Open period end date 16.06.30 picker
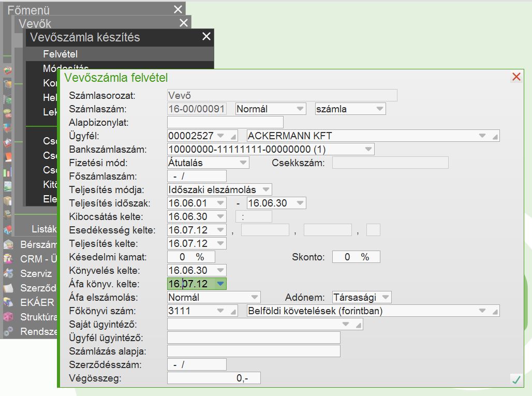Screen dimensions: 532x396 tap(300, 203)
